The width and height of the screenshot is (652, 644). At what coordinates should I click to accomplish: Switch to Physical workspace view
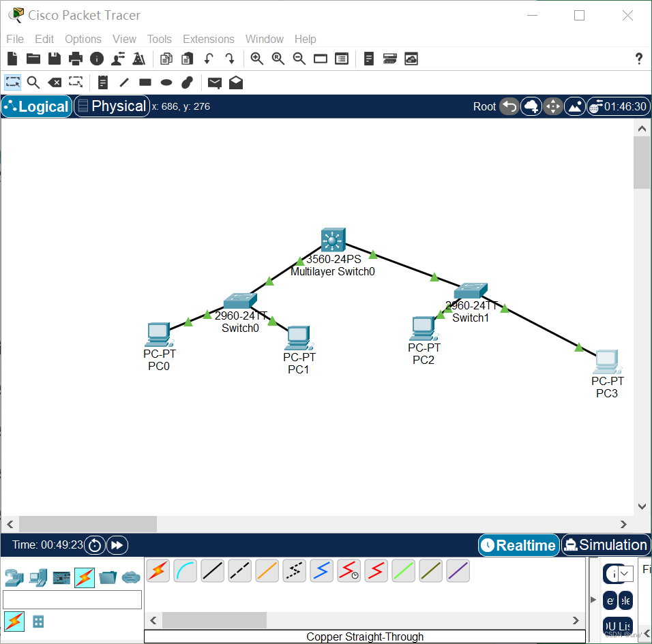112,106
